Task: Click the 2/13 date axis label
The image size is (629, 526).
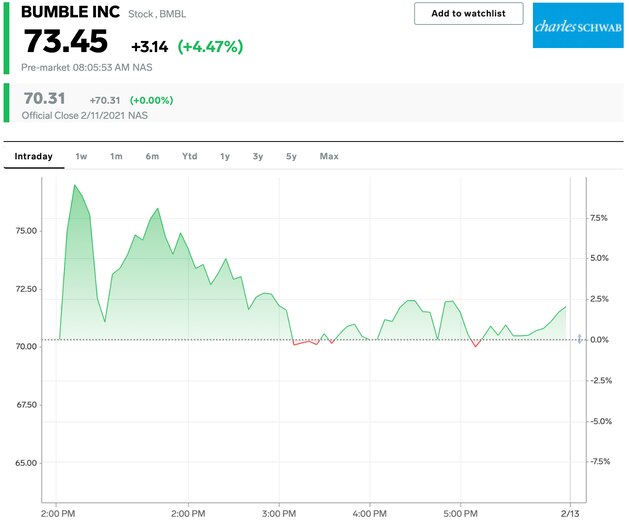Action: click(x=570, y=514)
